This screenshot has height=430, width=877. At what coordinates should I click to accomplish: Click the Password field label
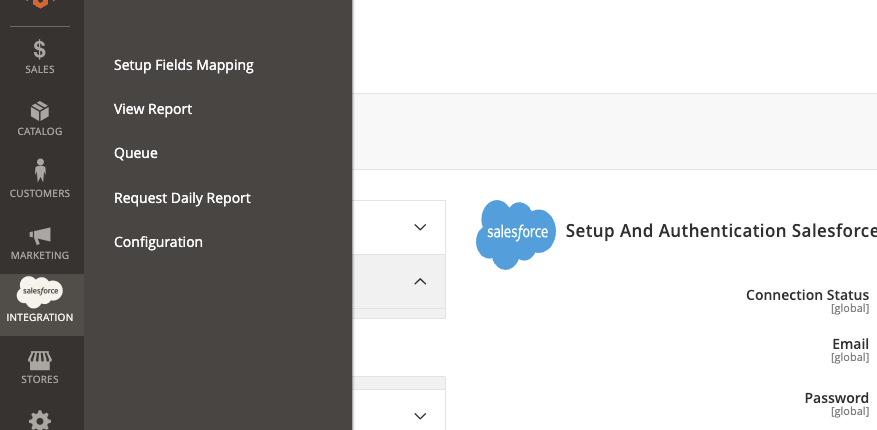click(x=836, y=398)
